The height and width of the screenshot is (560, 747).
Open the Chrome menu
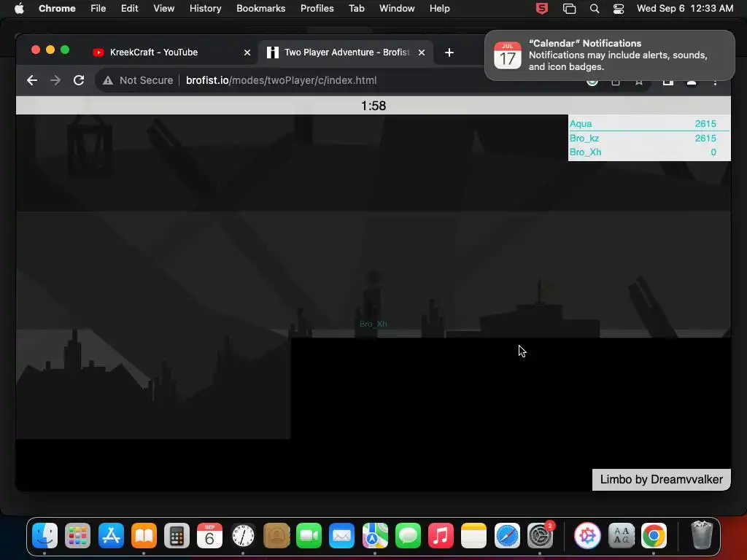pos(57,8)
